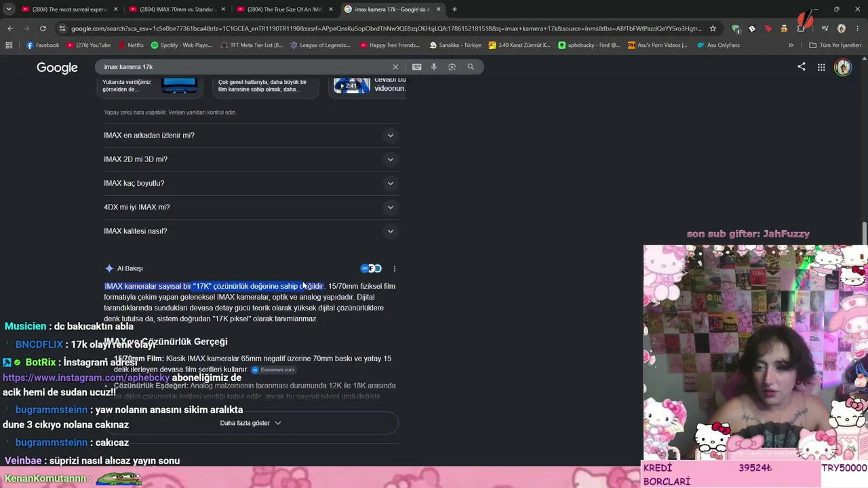Open the Facebook bookmark

[x=43, y=45]
